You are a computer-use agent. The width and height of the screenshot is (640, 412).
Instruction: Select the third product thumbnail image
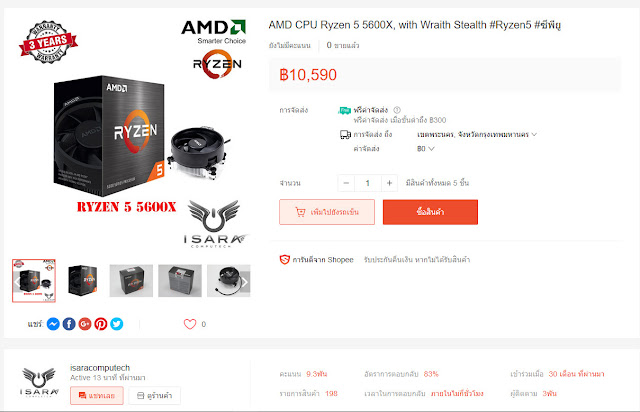(x=131, y=281)
